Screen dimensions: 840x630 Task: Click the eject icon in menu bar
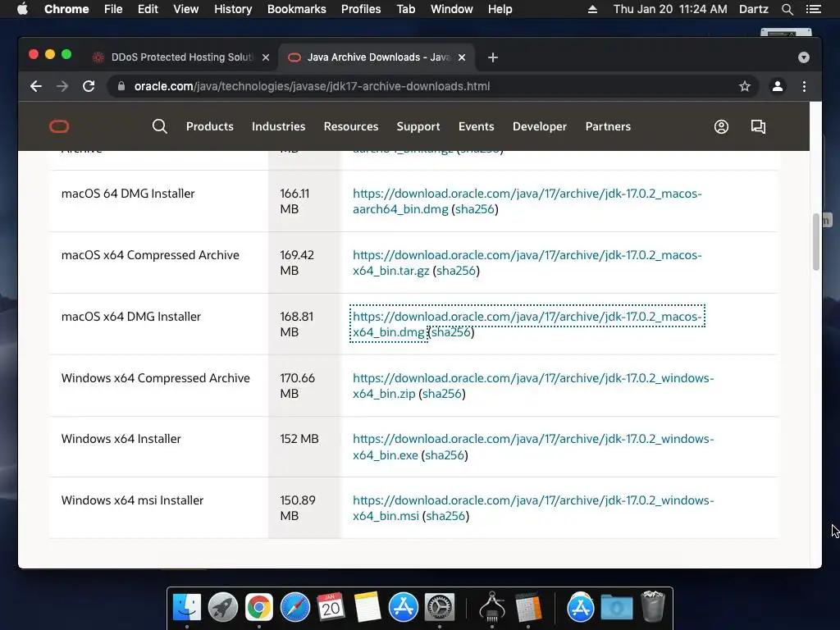(592, 9)
